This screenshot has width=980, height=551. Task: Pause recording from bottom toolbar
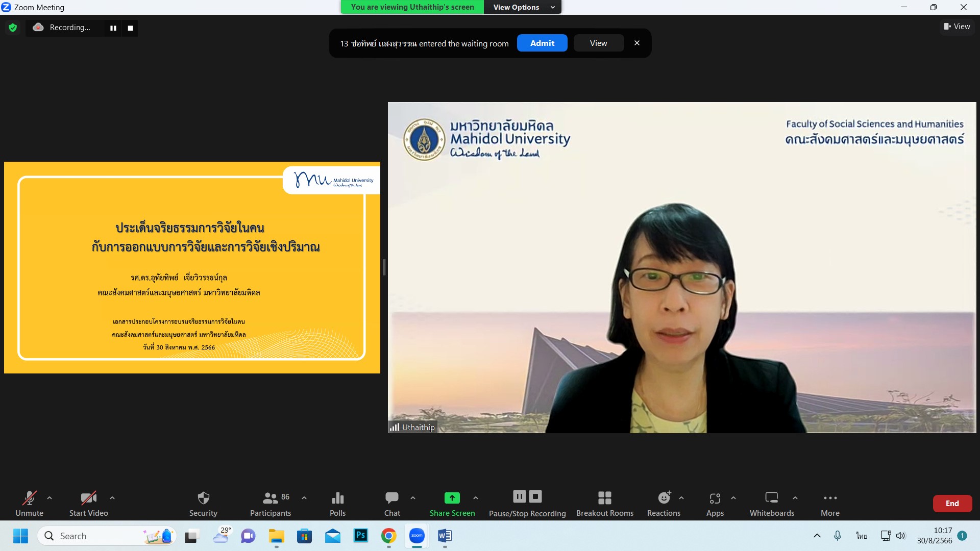coord(520,496)
